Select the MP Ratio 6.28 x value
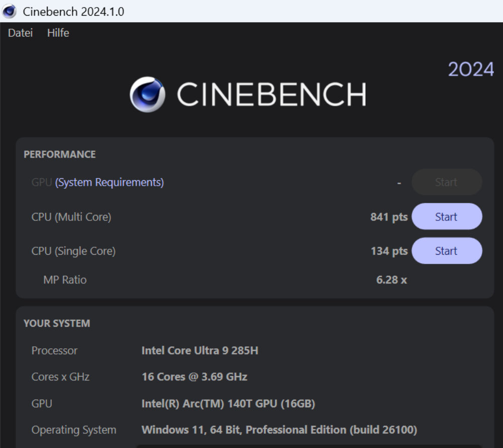Viewport: 503px width, 448px height. tap(391, 280)
